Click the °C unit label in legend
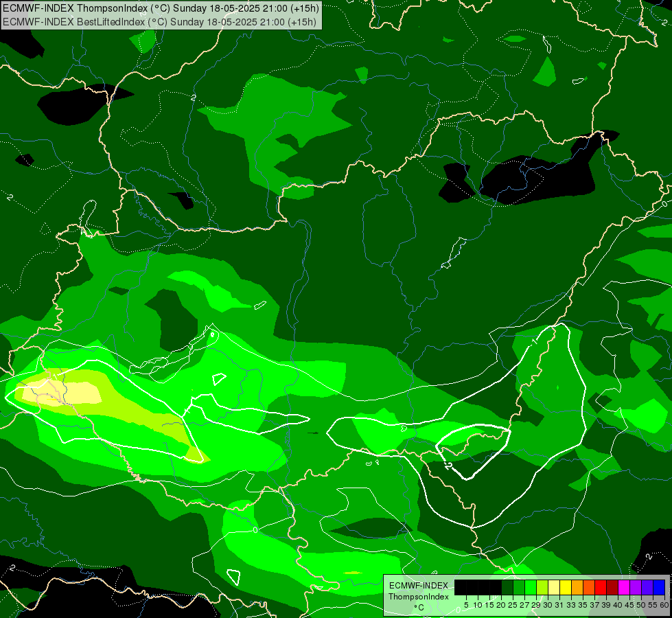 click(x=419, y=608)
